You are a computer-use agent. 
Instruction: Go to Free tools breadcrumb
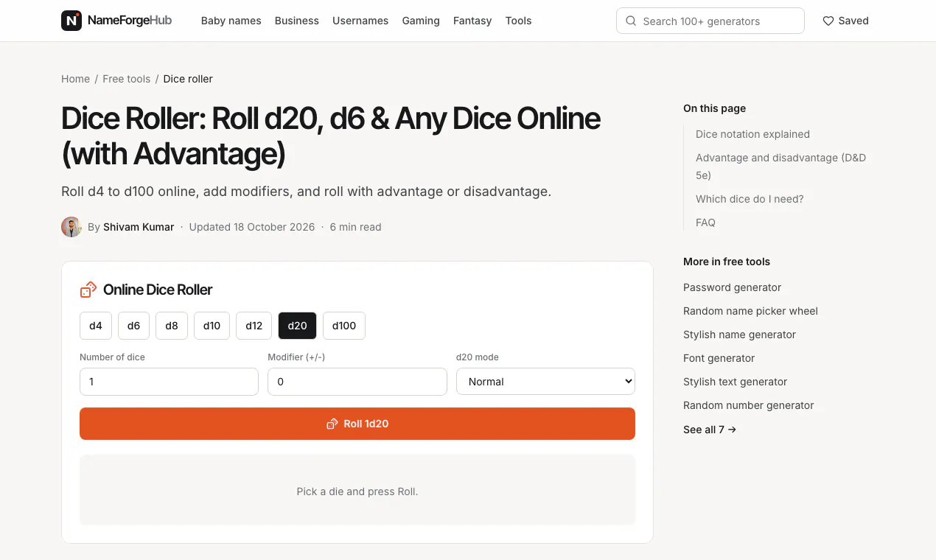(x=126, y=79)
